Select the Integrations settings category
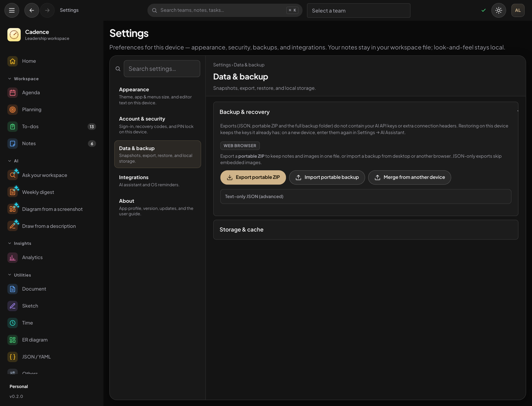Image resolution: width=532 pixels, height=406 pixels. (158, 181)
